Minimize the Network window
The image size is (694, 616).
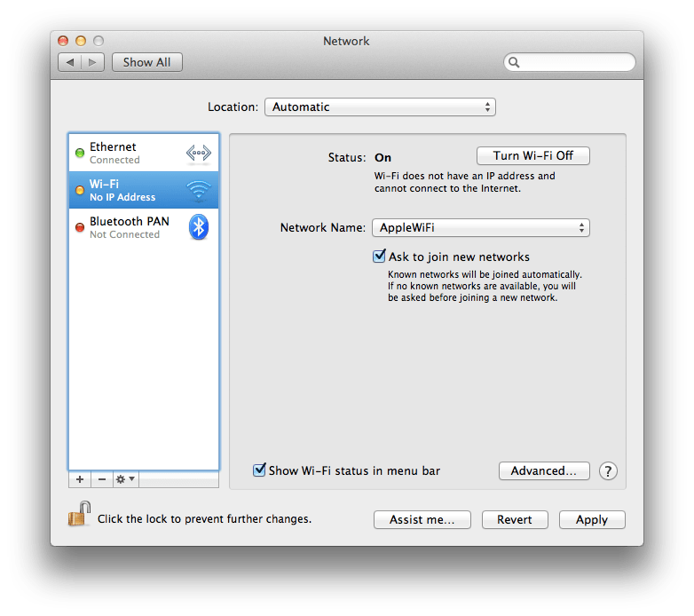81,41
